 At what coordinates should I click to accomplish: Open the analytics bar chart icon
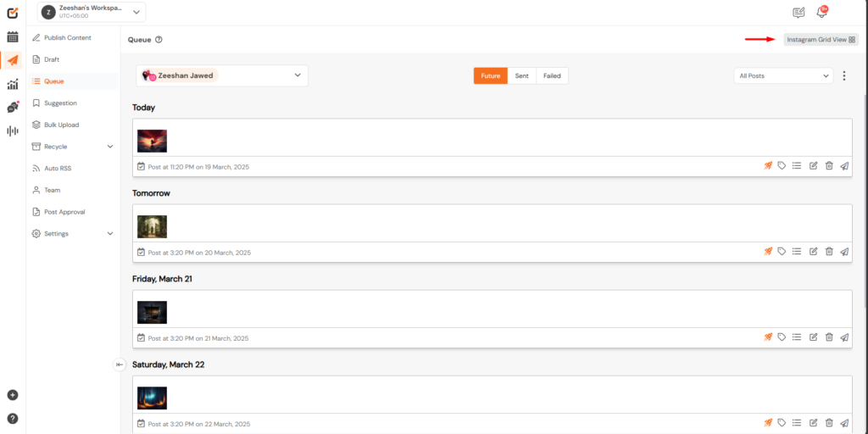tap(12, 84)
